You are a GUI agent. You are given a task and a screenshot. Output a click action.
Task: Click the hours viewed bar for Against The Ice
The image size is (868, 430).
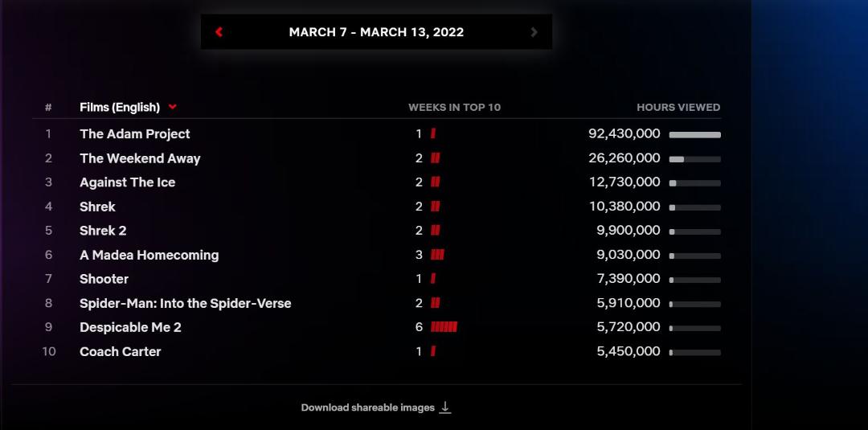tap(694, 183)
